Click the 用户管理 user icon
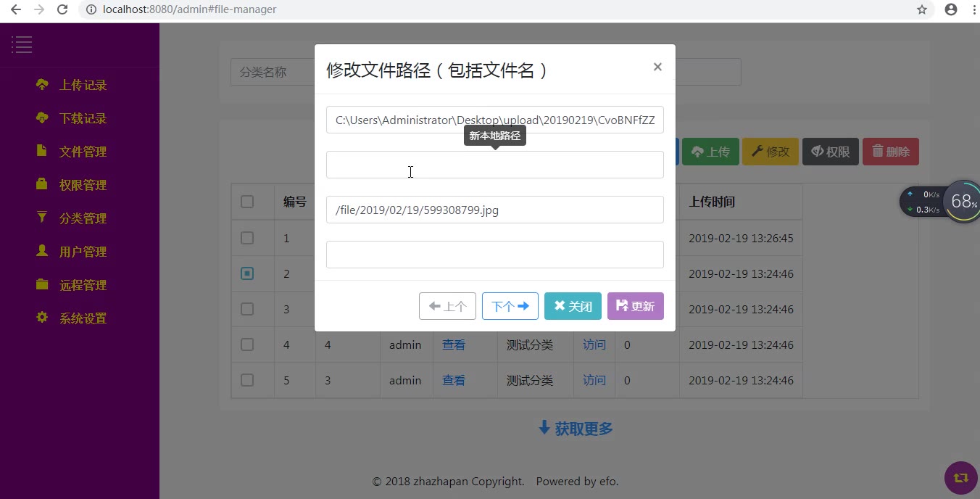980x499 pixels. pos(42,251)
